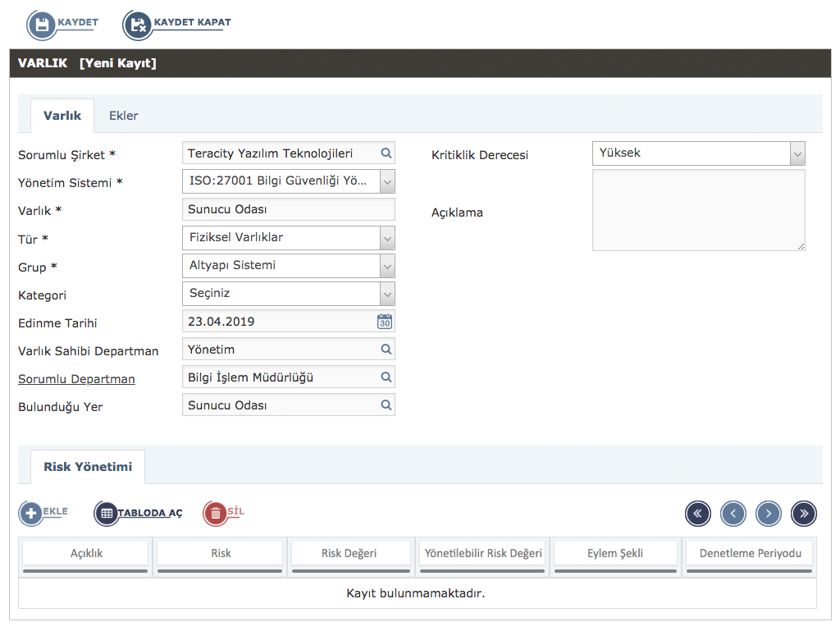
Task: Search for Varlık Sahibi Departman
Action: point(386,350)
